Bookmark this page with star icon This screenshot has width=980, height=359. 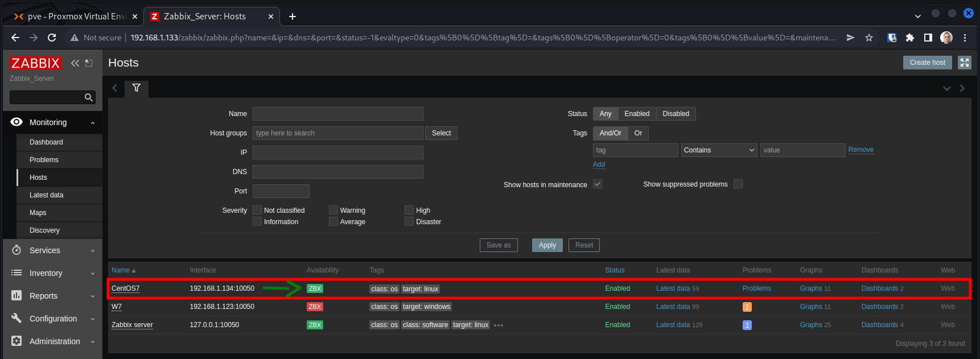point(869,38)
